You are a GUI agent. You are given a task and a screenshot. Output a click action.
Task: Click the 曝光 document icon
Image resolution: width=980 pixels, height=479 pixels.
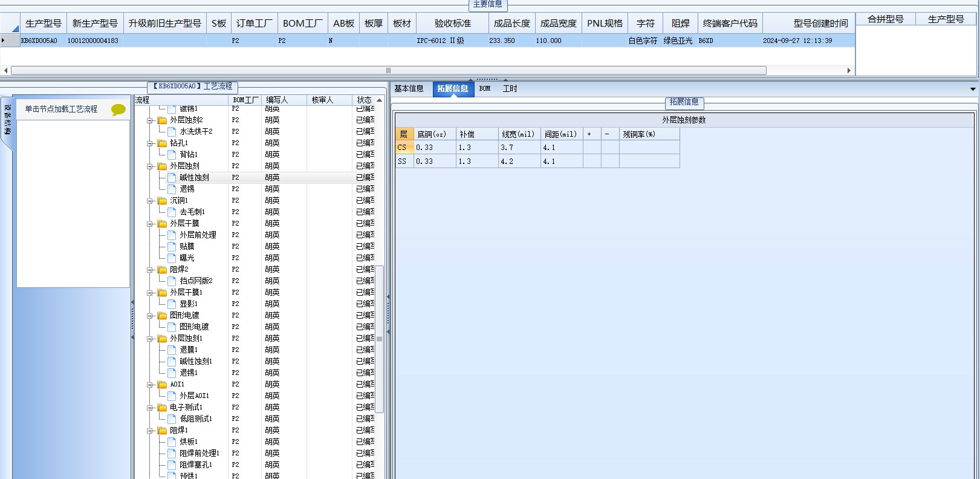(x=172, y=258)
